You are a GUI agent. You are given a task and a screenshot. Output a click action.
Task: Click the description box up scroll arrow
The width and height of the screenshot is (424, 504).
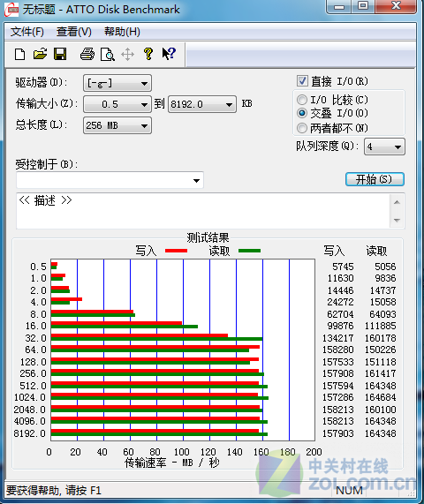coord(397,202)
